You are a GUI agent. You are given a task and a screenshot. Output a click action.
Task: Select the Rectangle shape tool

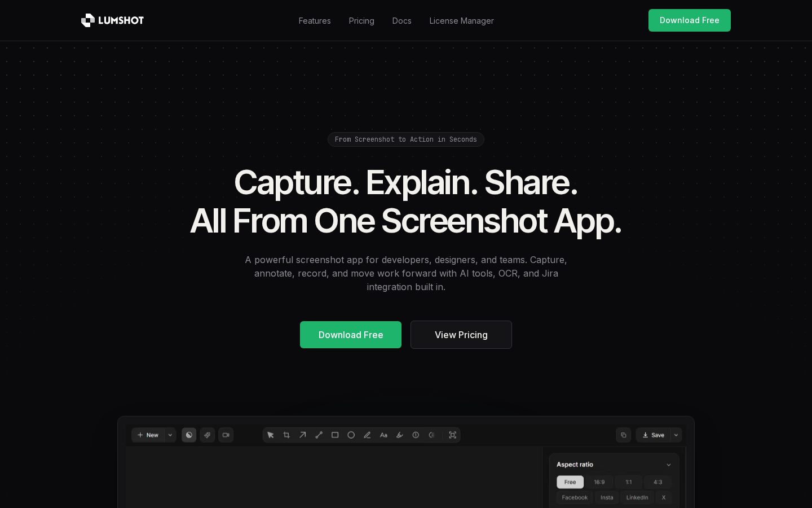(x=335, y=435)
